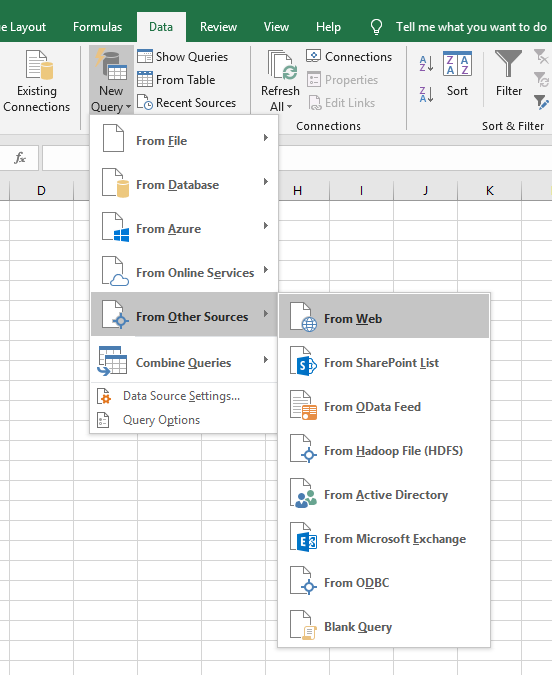Click From Active Directory people icon
The image size is (552, 675).
click(303, 493)
